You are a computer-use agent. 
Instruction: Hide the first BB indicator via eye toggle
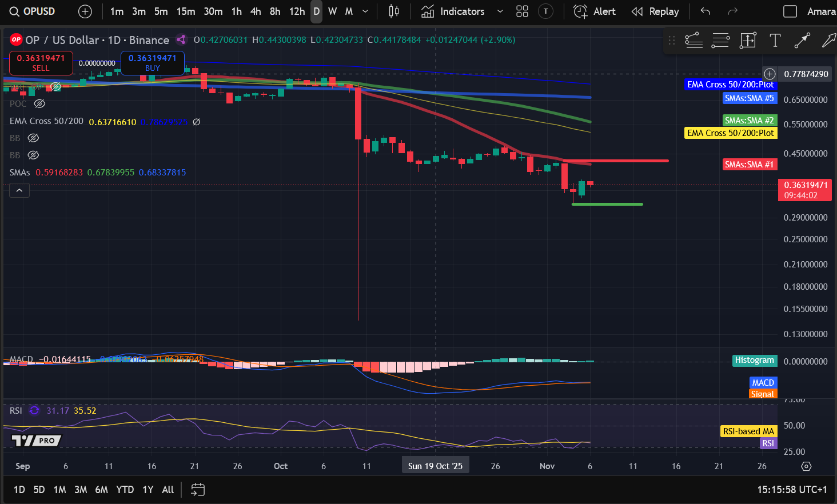pos(33,138)
